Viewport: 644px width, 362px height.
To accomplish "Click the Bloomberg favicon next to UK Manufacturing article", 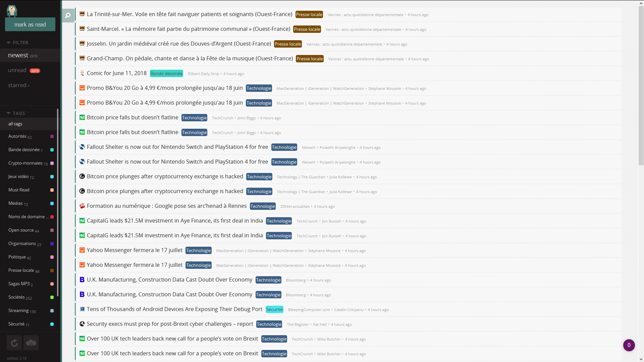I will [x=82, y=279].
